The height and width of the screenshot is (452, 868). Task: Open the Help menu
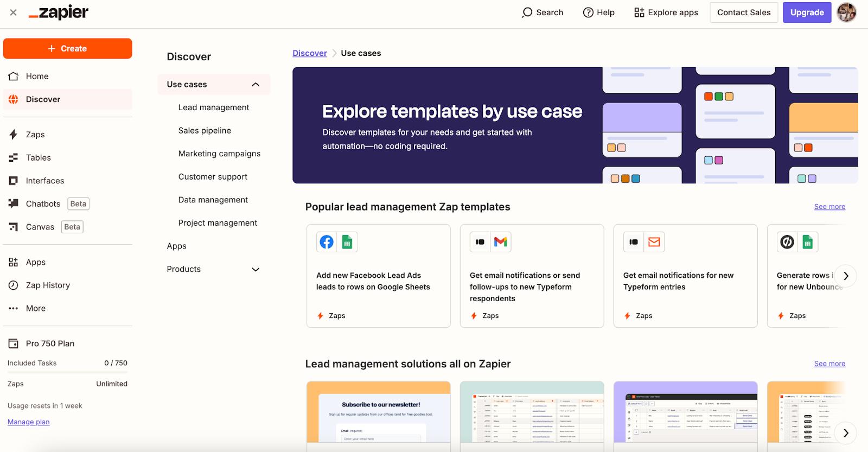click(599, 12)
